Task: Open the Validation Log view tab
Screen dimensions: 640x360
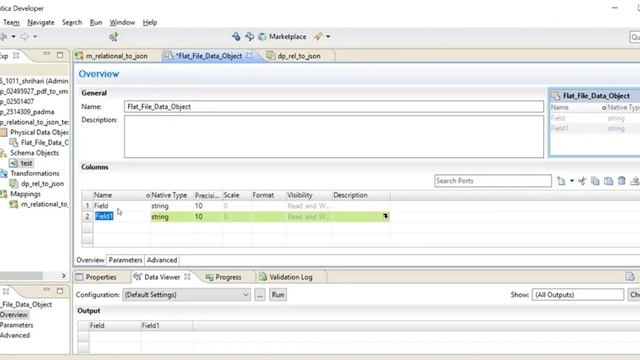Action: pos(286,277)
